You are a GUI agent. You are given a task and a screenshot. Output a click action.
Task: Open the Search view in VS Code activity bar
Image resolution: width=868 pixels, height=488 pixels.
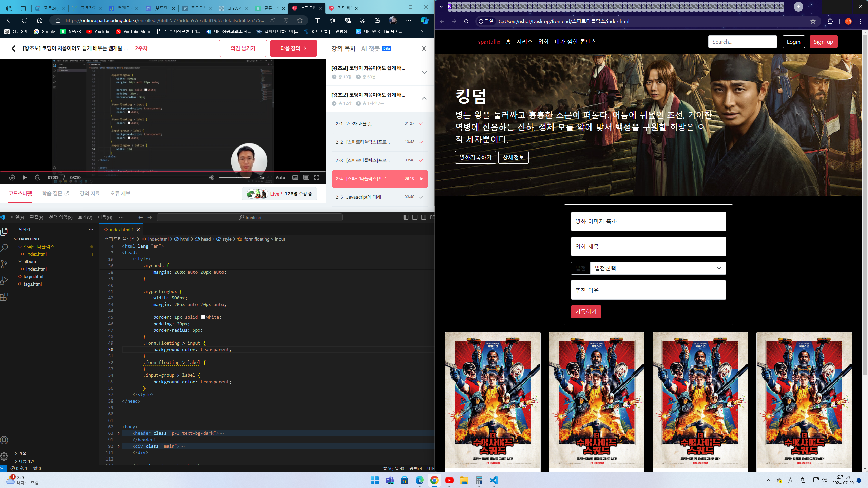[4, 248]
